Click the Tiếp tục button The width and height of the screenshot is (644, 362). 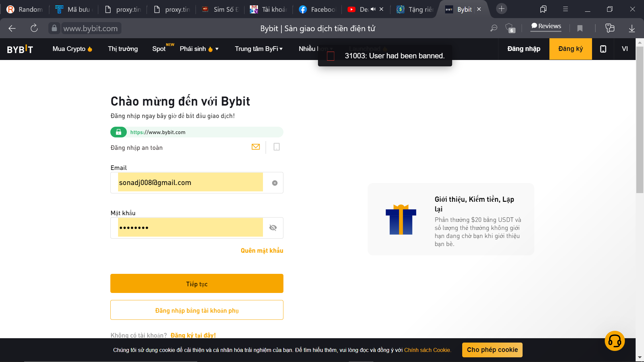tap(197, 284)
